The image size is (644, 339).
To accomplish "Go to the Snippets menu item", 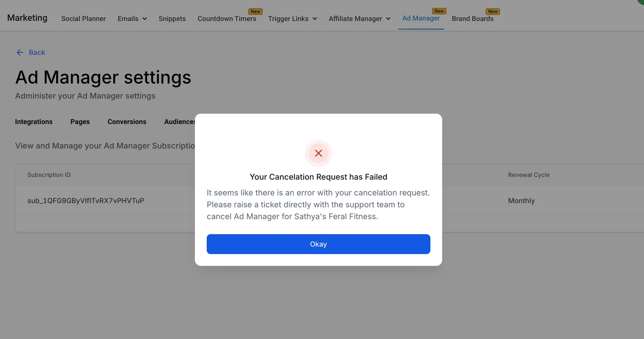I will [172, 18].
